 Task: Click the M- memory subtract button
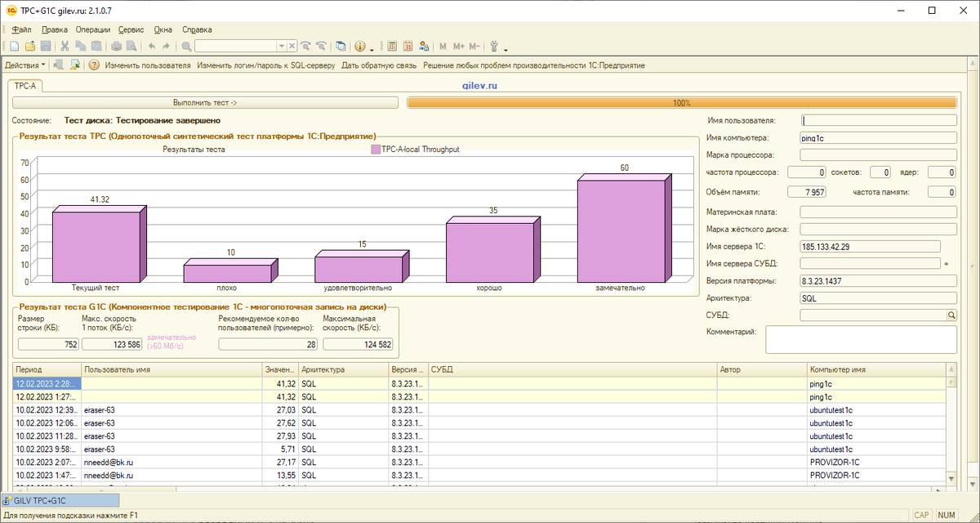click(474, 47)
